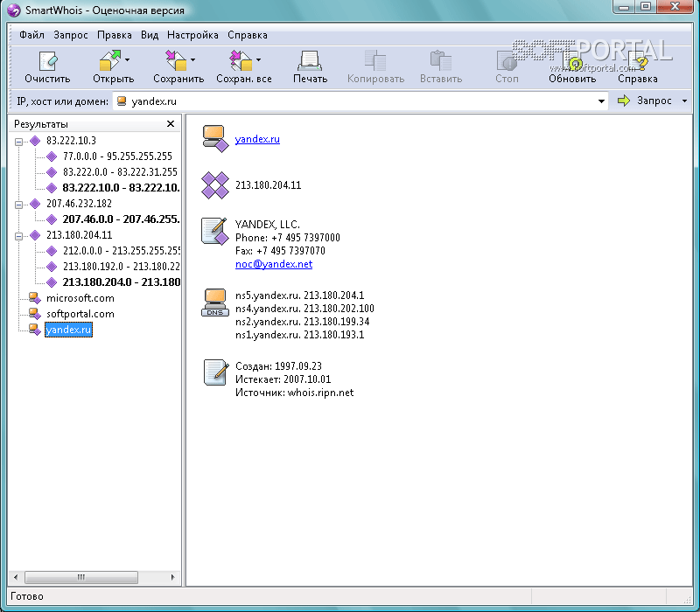This screenshot has width=700, height=612.
Task: Click the Сохранить (save) toolbar icon
Action: click(176, 60)
